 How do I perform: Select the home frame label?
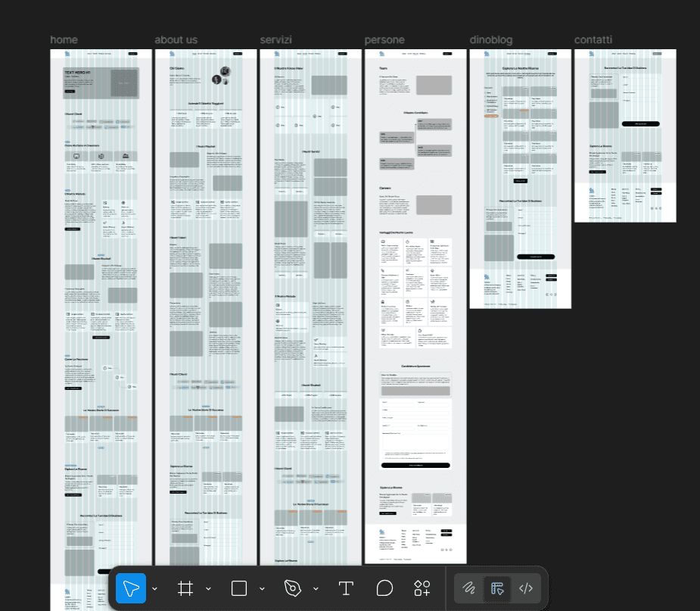coord(64,40)
